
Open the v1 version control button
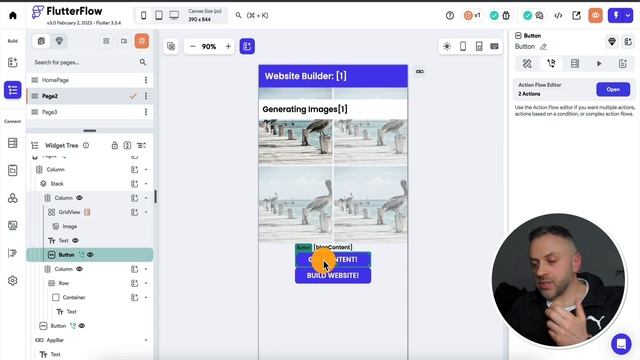472,16
